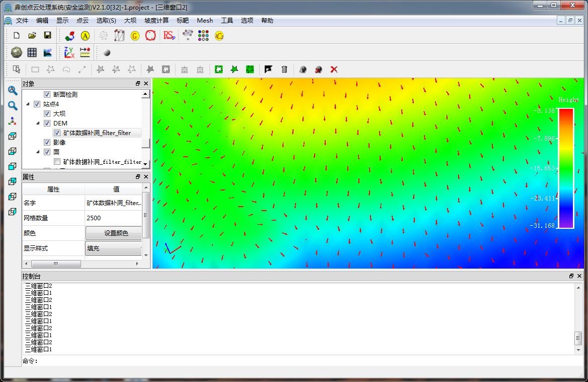Viewport: 588px width, 382px height.
Task: Collapse the 站点4 tree node
Action: point(28,104)
